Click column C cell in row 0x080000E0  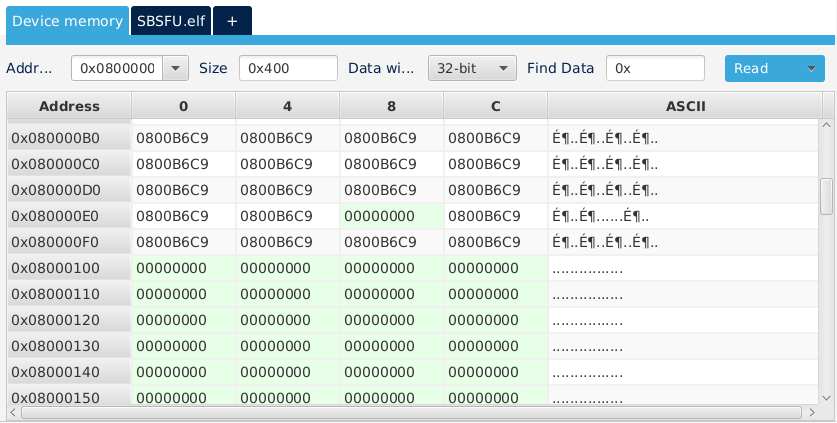[x=495, y=216]
